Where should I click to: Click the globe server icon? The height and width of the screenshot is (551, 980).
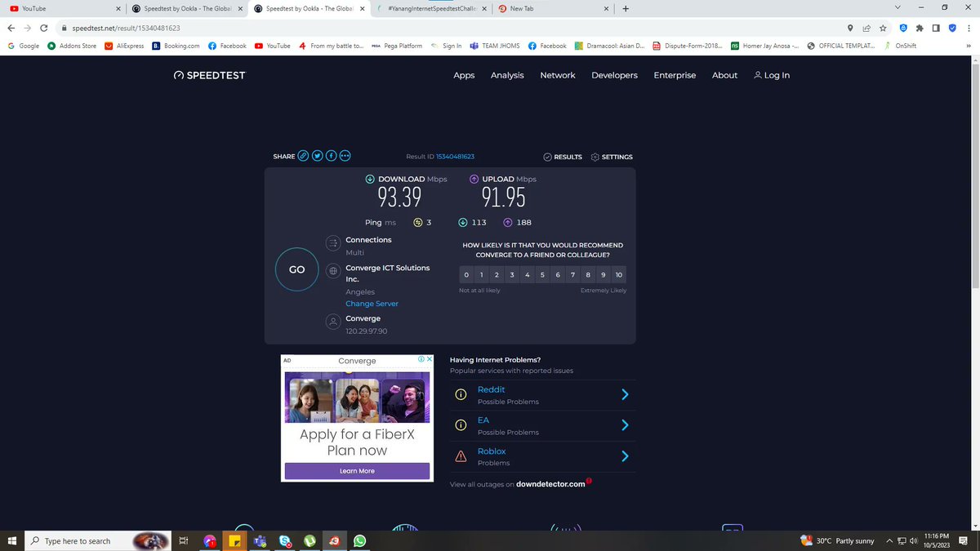[x=332, y=272]
